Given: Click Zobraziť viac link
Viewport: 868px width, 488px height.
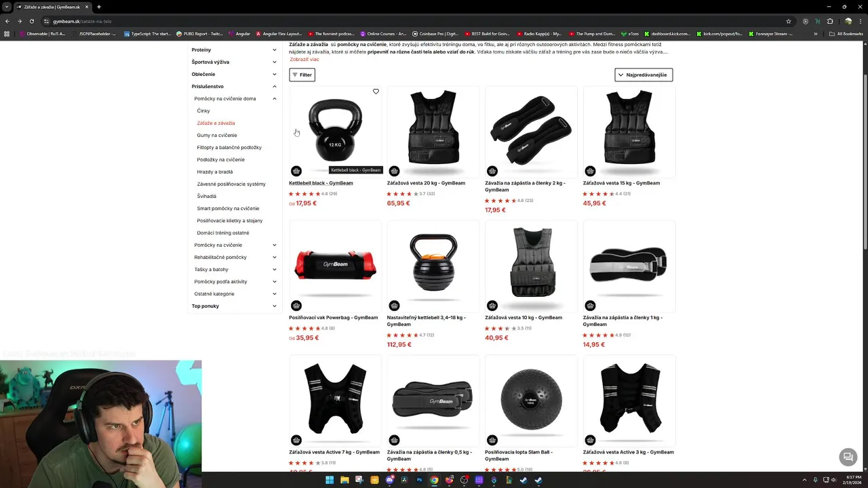Looking at the screenshot, I should [304, 60].
